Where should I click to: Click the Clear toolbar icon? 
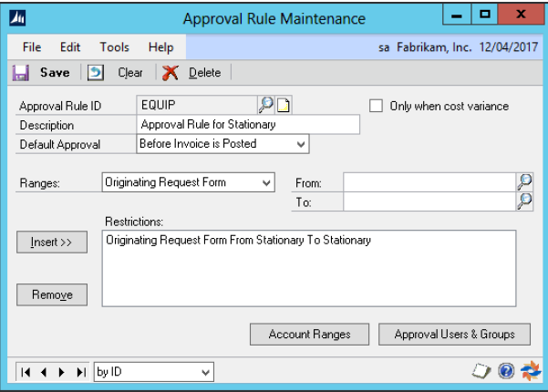click(96, 72)
